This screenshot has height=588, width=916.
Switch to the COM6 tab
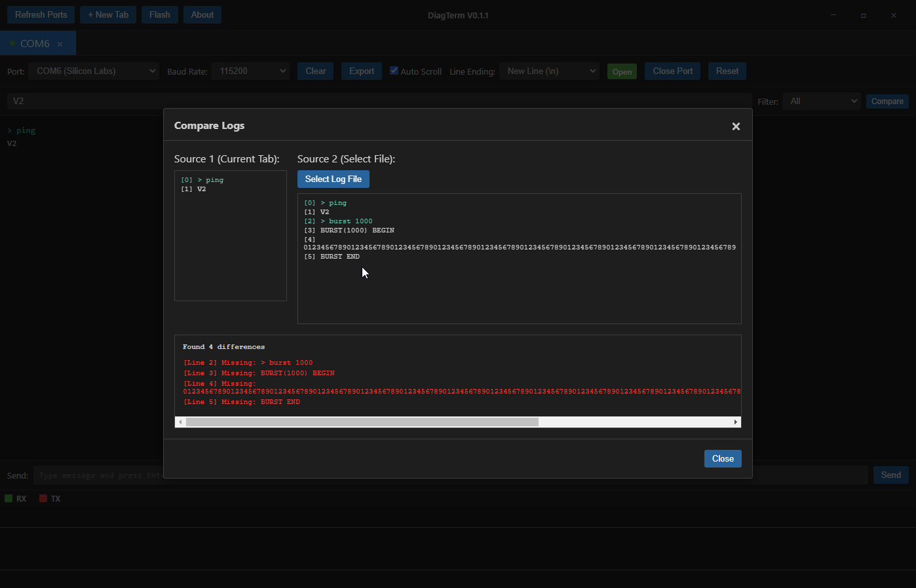(34, 43)
